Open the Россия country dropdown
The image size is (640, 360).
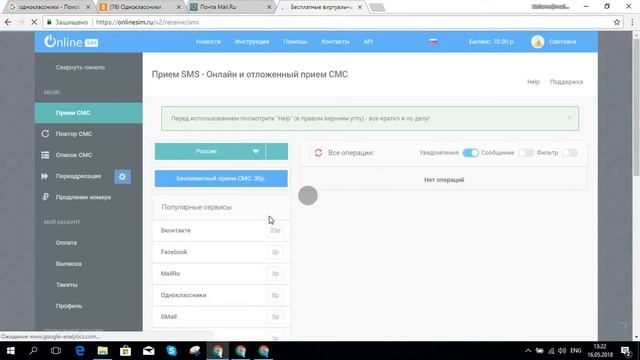tap(210, 151)
